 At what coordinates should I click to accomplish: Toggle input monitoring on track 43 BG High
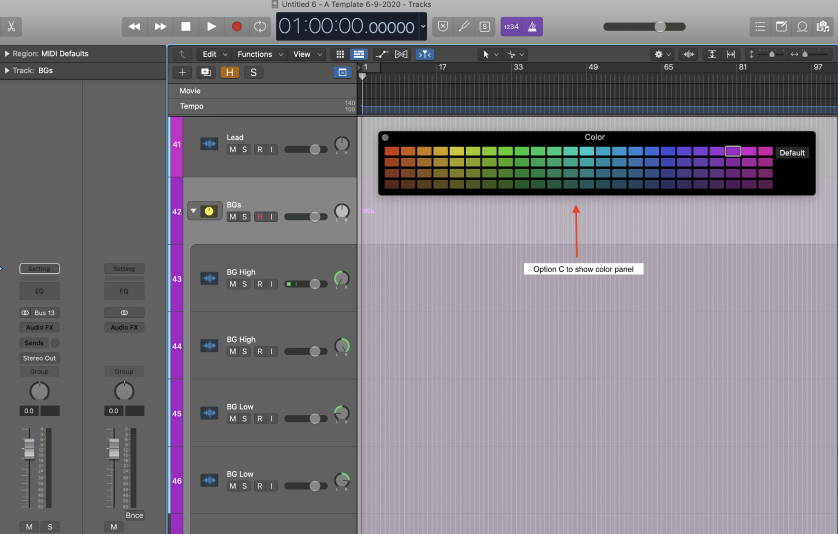pos(271,284)
